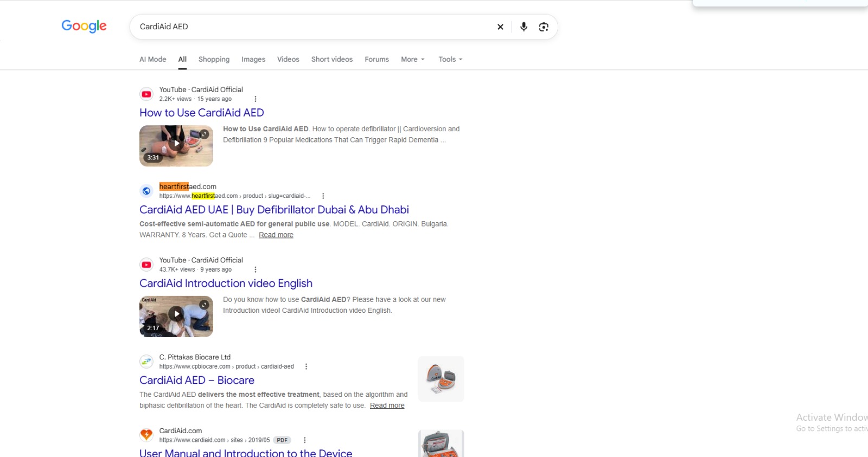This screenshot has width=868, height=457.
Task: Click the Google logo
Action: (x=84, y=26)
